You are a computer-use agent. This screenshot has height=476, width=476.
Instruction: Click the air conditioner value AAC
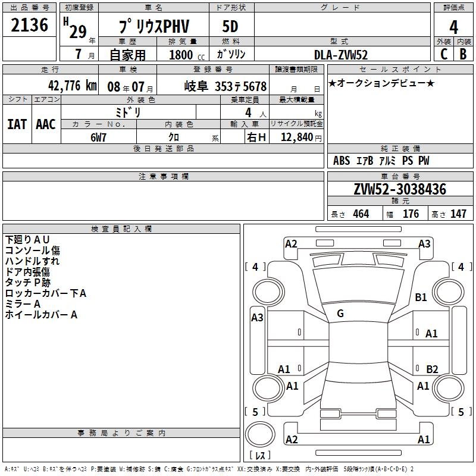point(46,124)
